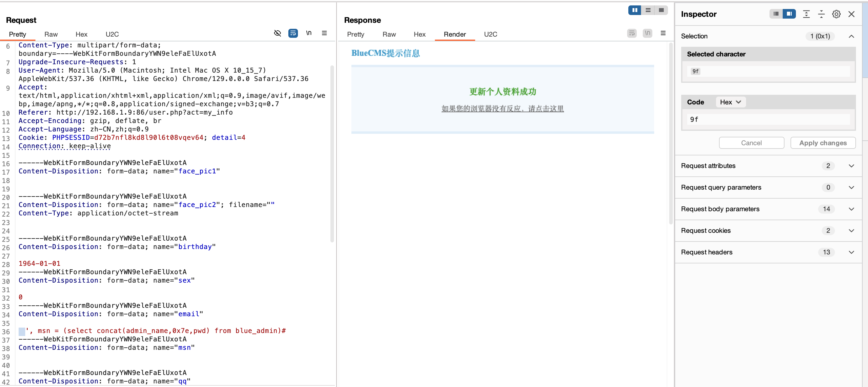Click the BlueCMS提示信息 heading
The height and width of the screenshot is (387, 868).
point(385,53)
